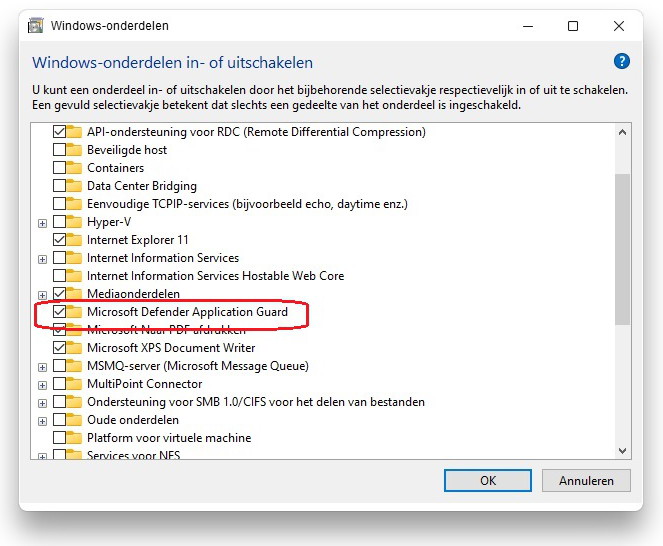Tick the Containers checkbox
This screenshot has height=546, width=663.
click(x=59, y=167)
